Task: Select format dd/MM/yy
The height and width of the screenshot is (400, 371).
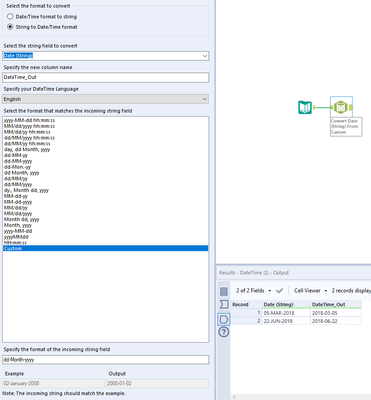Action: coord(105,179)
